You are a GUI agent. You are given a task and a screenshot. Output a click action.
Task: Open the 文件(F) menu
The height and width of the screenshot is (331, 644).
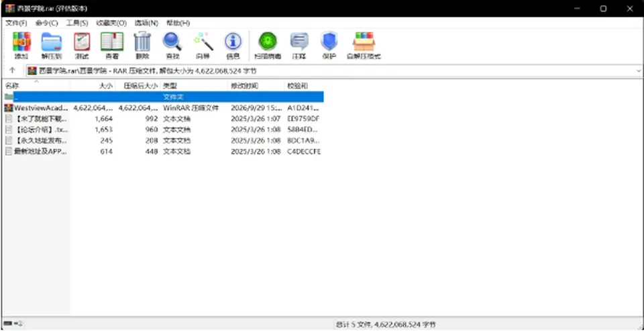16,23
